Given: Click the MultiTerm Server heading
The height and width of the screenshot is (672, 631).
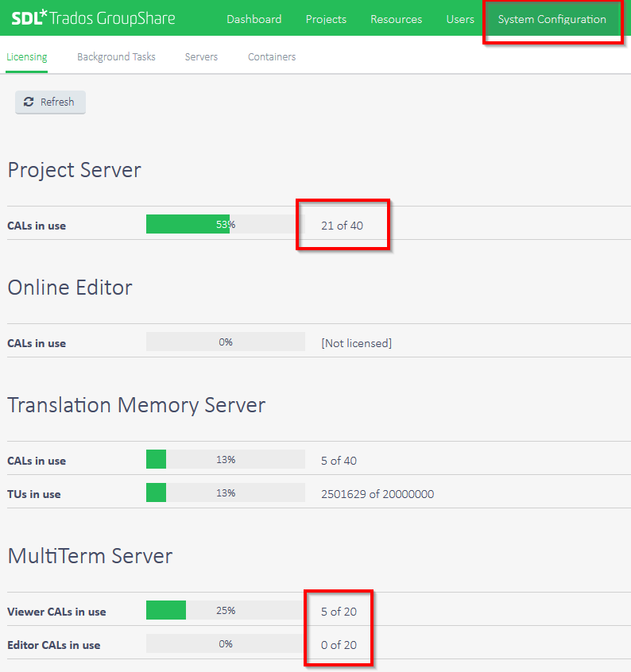Looking at the screenshot, I should [90, 555].
